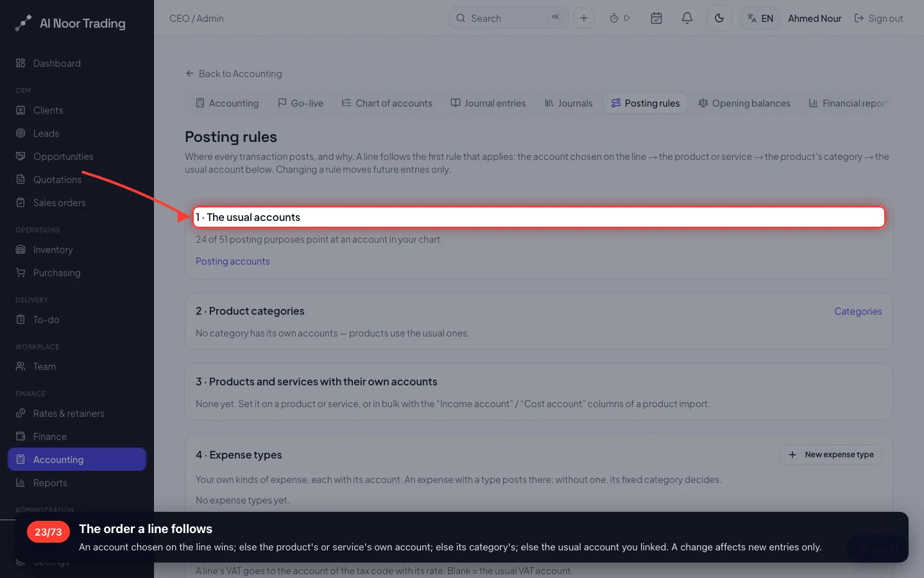
Task: Open the Categories link under Product categories
Action: [858, 311]
